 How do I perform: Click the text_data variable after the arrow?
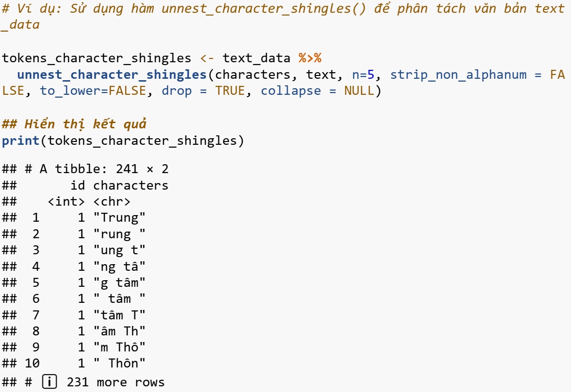coord(256,58)
